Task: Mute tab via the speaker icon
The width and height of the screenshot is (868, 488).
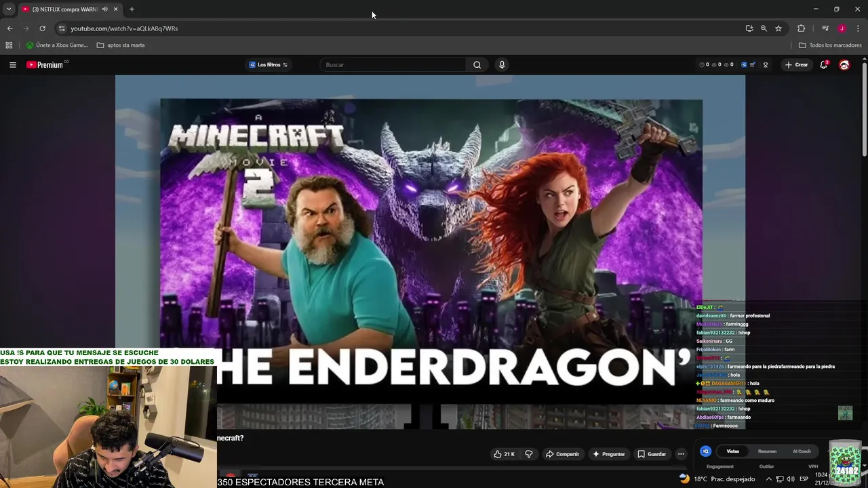Action: point(104,9)
